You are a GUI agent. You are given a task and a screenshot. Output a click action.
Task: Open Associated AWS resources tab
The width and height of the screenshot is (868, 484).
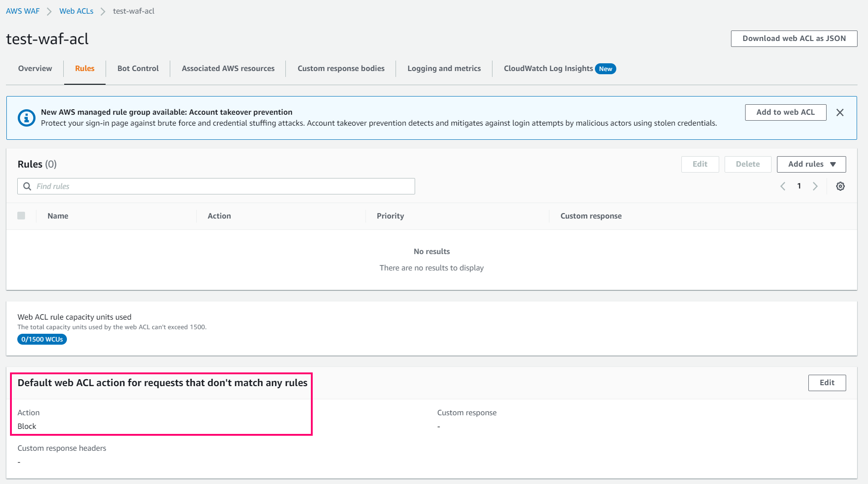(228, 68)
